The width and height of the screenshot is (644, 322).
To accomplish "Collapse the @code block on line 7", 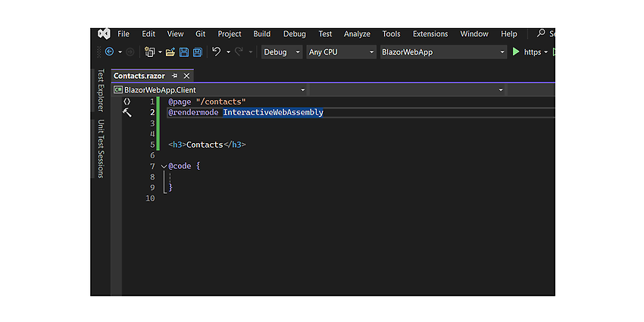I will pos(164,167).
